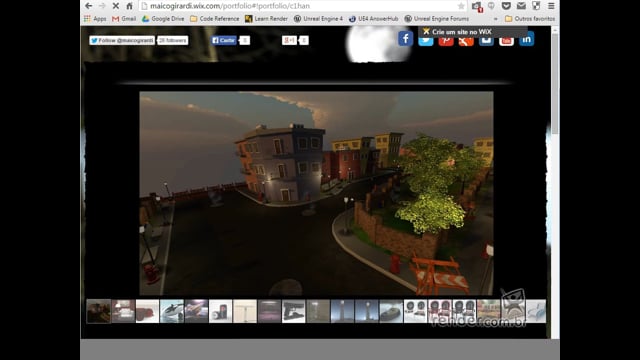Open the LinkedIn social icon
The width and height of the screenshot is (640, 360).
click(x=527, y=39)
